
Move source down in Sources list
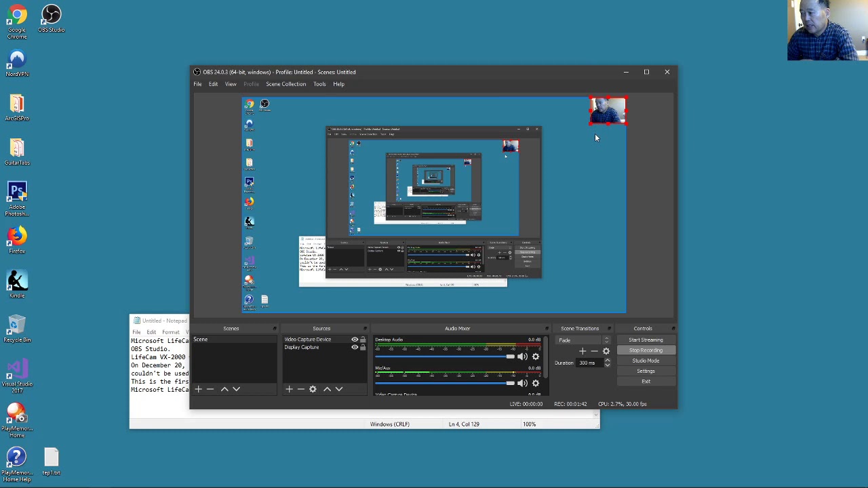339,389
